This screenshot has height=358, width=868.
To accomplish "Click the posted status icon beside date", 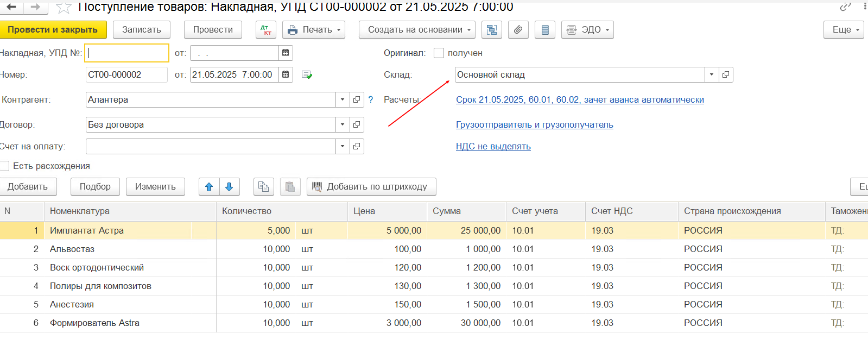I will [x=307, y=75].
